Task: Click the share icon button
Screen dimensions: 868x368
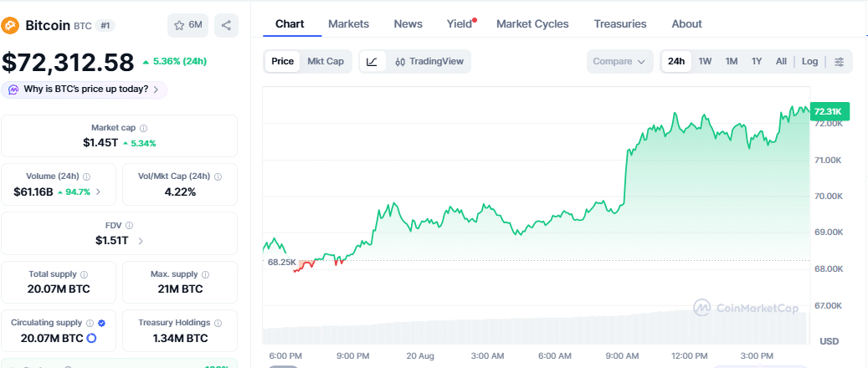Action: click(x=226, y=25)
